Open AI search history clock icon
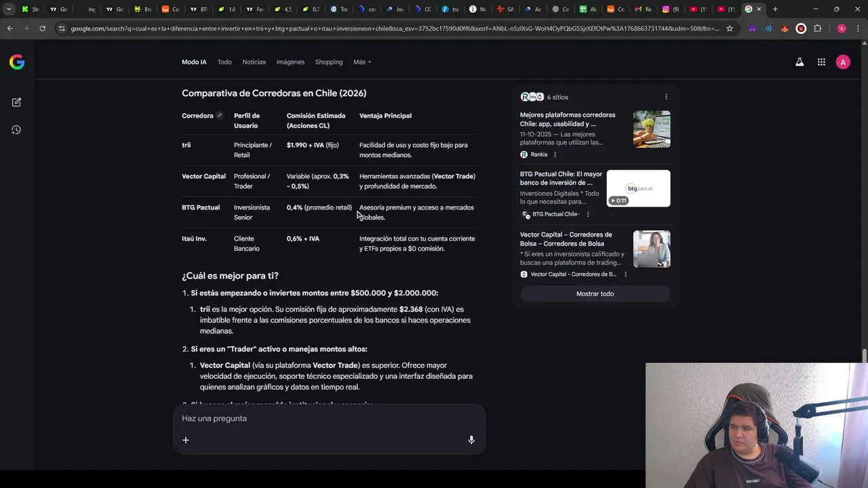The height and width of the screenshot is (488, 868). point(16,130)
